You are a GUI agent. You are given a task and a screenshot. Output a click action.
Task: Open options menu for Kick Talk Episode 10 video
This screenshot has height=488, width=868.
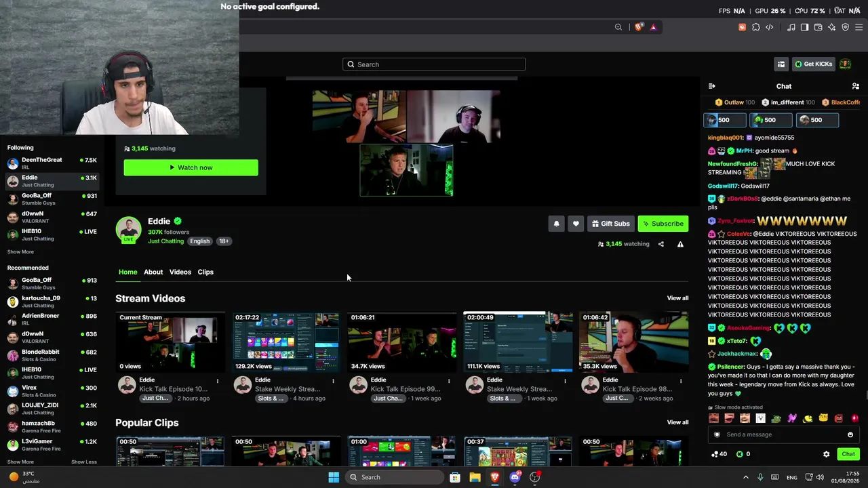click(217, 381)
